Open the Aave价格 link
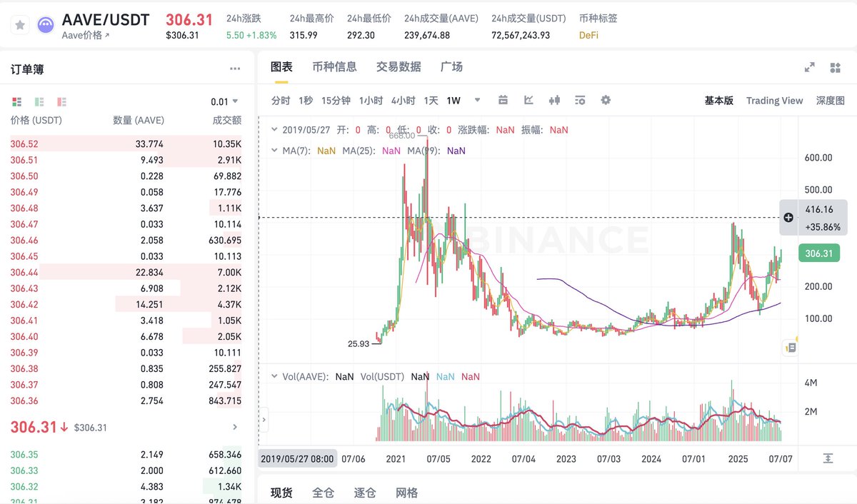 point(86,34)
